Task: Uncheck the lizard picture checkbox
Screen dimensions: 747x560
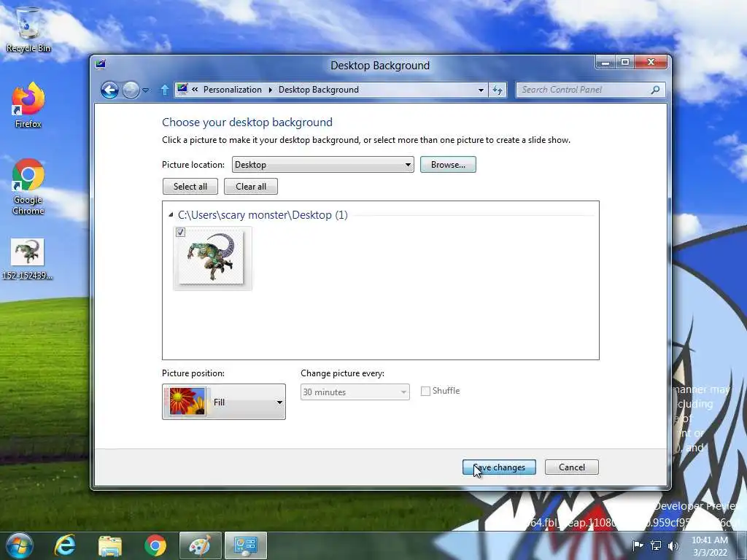Action: [181, 233]
